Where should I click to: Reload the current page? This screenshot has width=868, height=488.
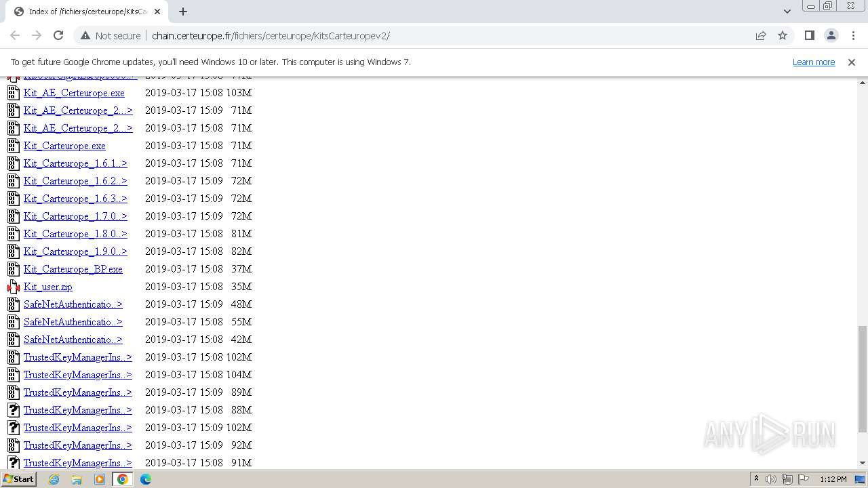click(x=58, y=35)
